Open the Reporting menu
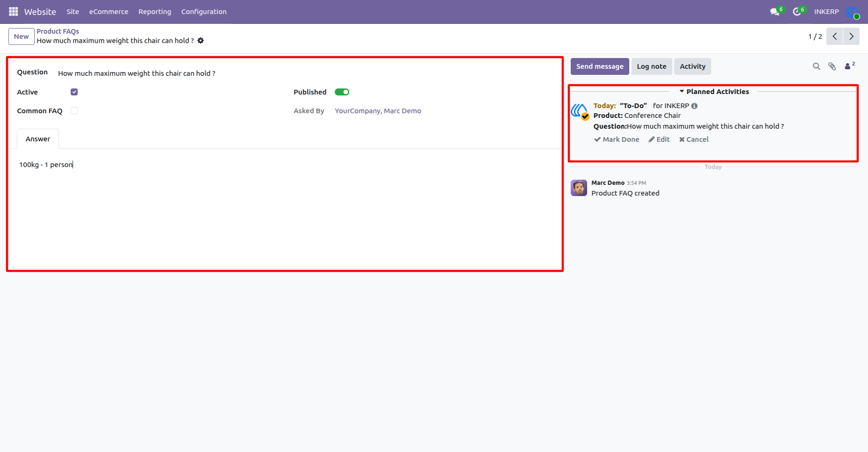The height and width of the screenshot is (452, 868). 154,12
